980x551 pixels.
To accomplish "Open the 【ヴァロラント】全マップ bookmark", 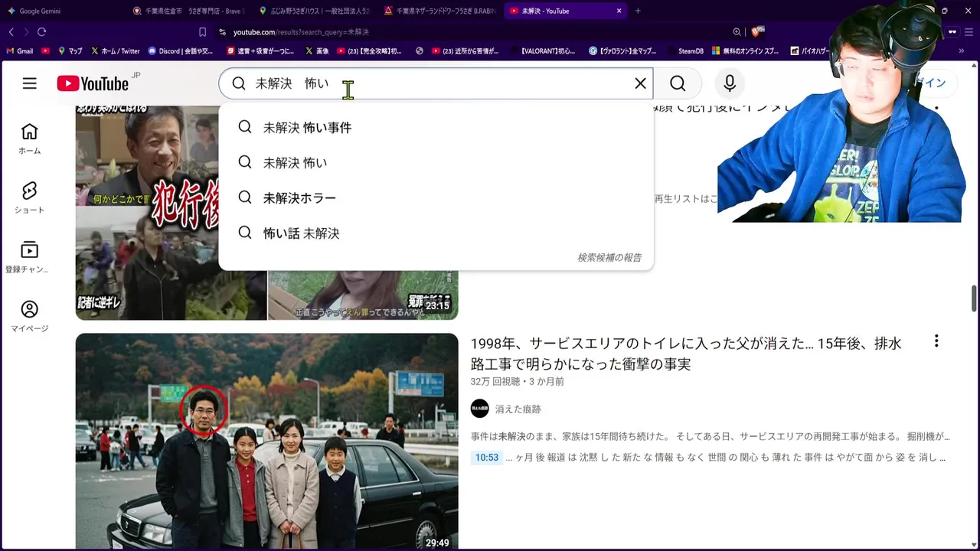I will coord(622,51).
